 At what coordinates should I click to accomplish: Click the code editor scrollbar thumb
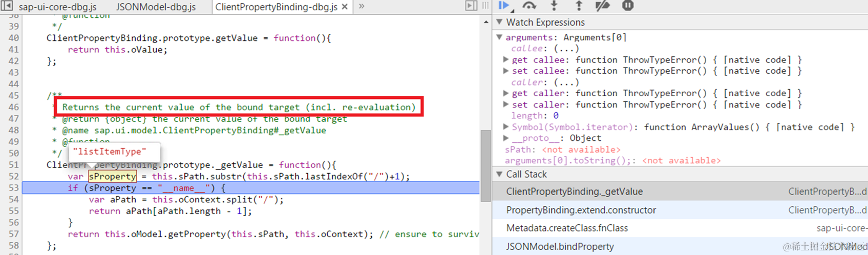click(485, 166)
